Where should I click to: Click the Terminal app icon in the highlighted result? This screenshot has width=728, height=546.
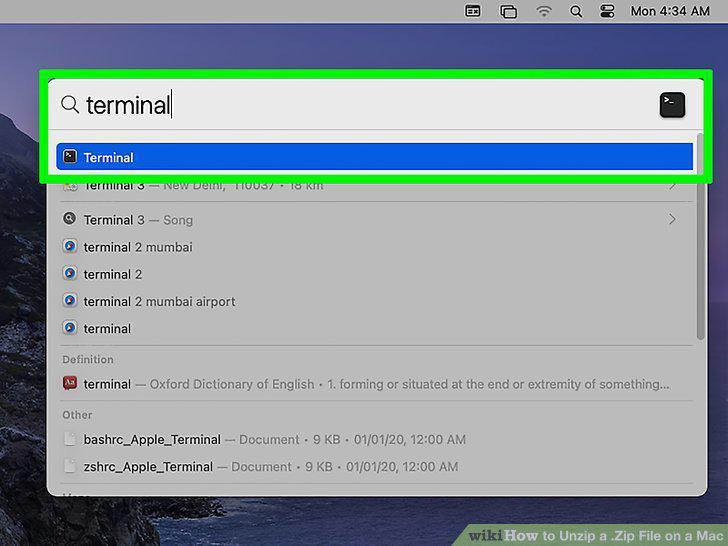pyautogui.click(x=70, y=156)
